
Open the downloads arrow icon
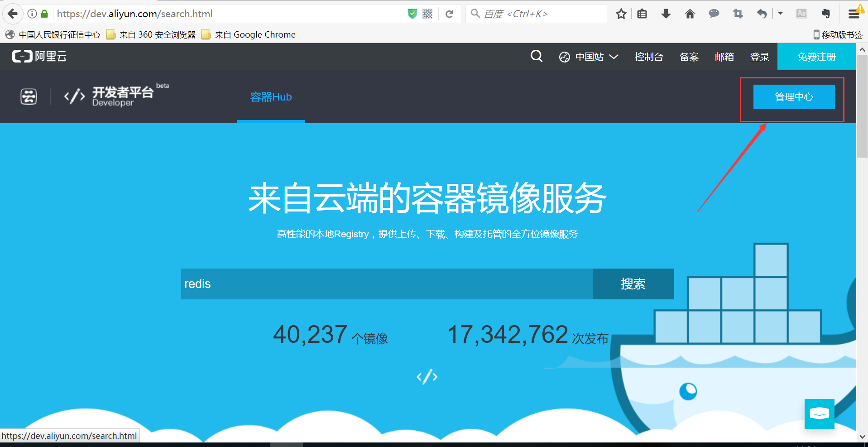point(666,14)
